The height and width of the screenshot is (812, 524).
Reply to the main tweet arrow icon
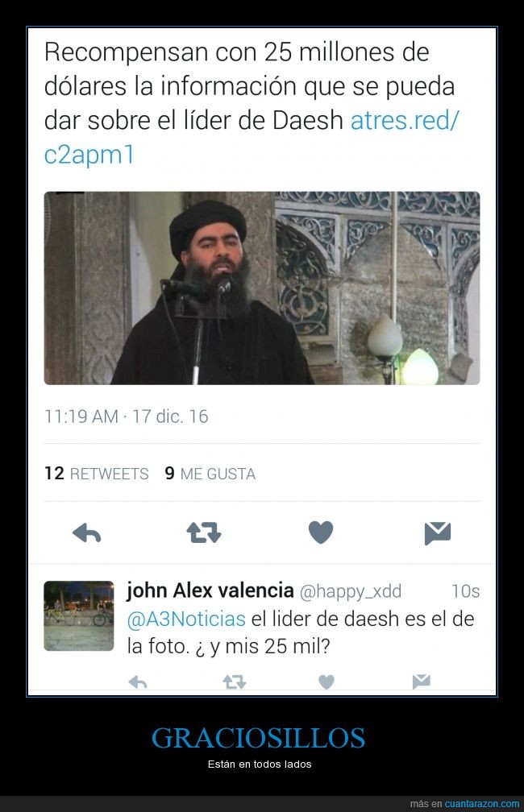[x=86, y=532]
